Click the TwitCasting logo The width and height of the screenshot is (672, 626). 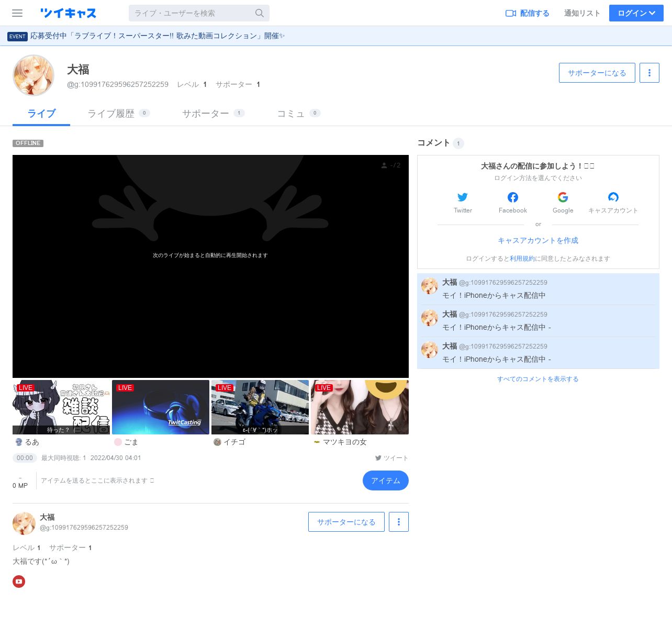click(68, 13)
